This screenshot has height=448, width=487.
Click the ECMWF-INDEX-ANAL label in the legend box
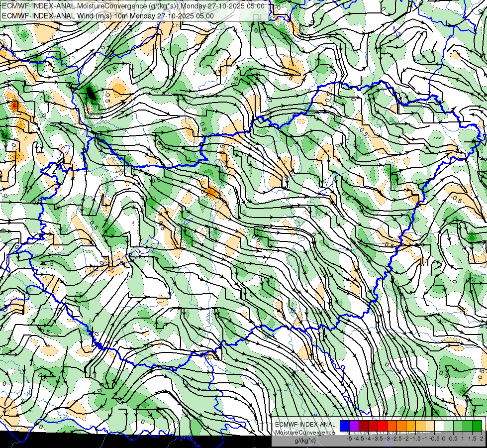coord(305,425)
